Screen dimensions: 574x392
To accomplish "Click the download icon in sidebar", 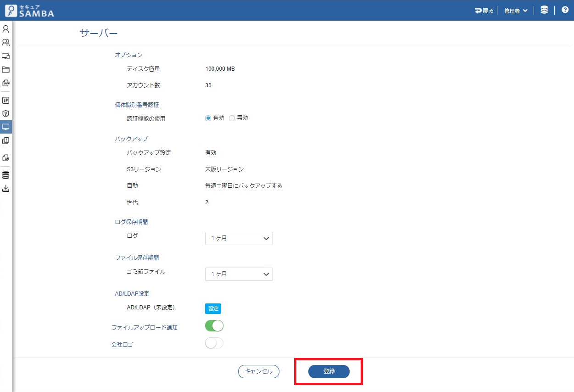I will [6, 189].
